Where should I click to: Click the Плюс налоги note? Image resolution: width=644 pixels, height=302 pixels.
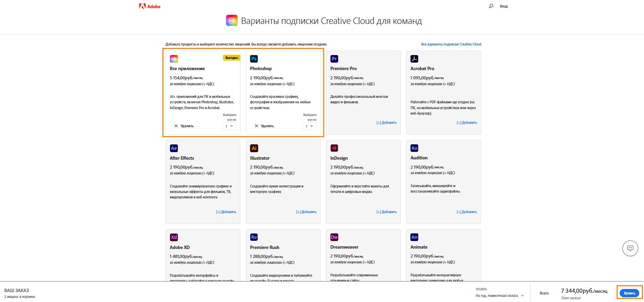[x=571, y=298]
